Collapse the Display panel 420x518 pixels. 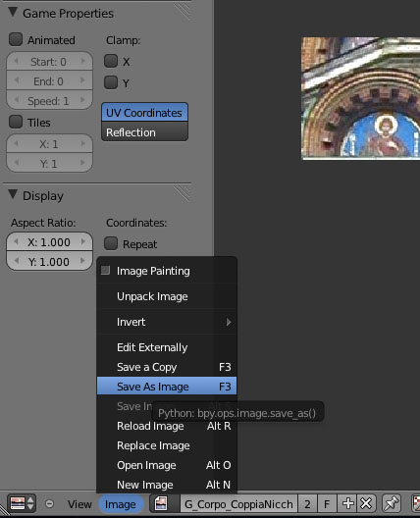click(x=13, y=194)
